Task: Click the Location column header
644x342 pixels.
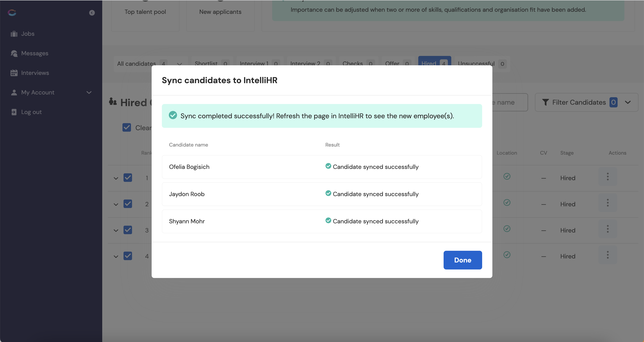Action: point(507,153)
